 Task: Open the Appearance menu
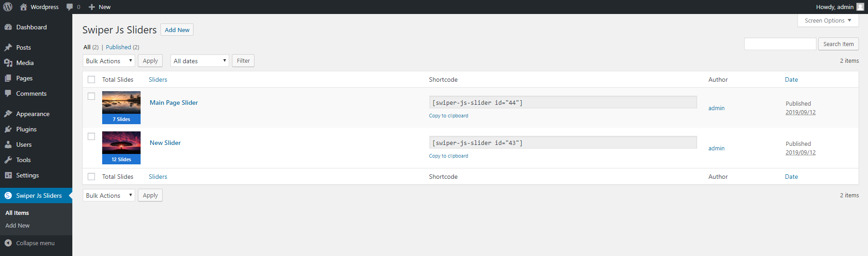coord(33,114)
